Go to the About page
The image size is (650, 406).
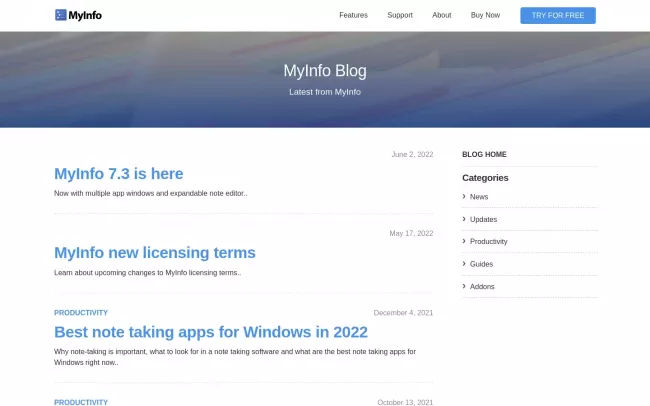(441, 15)
